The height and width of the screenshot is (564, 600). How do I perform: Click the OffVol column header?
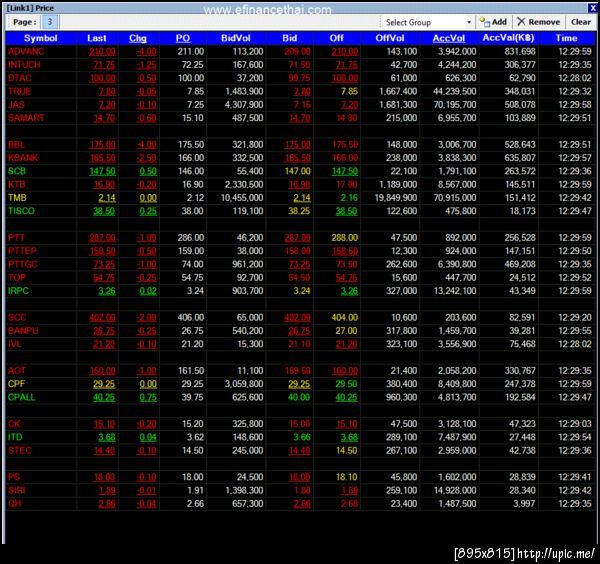click(x=390, y=38)
